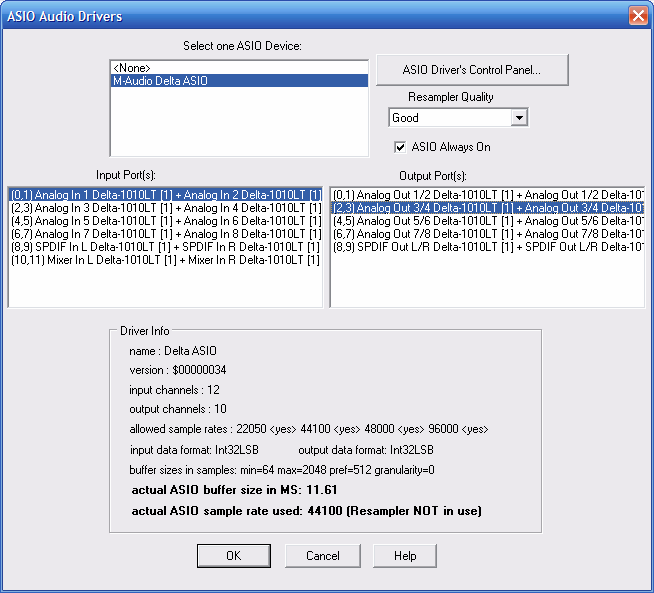The height and width of the screenshot is (593, 654).
Task: Toggle the ASIO Always On checkbox
Action: [x=400, y=147]
